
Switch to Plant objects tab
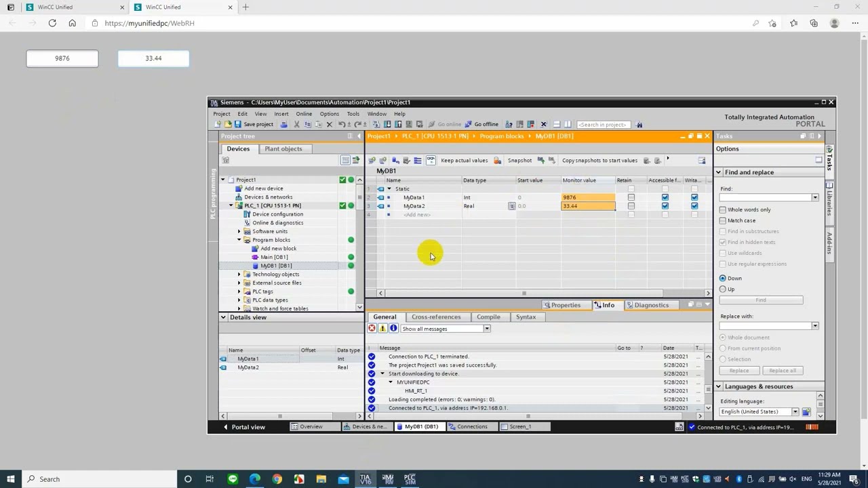[x=283, y=149]
